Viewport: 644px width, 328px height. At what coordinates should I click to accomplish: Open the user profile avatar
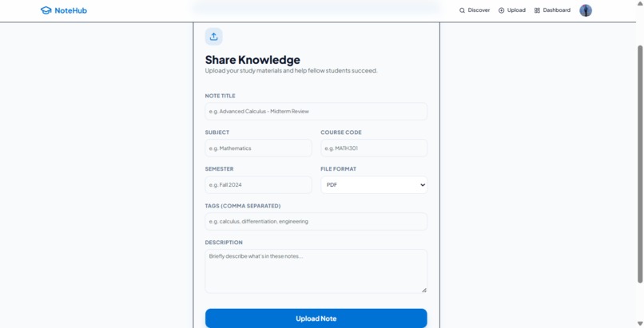585,10
